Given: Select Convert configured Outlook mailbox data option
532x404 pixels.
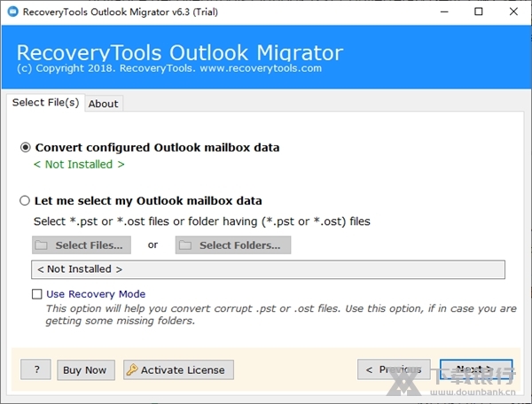Looking at the screenshot, I should point(26,148).
